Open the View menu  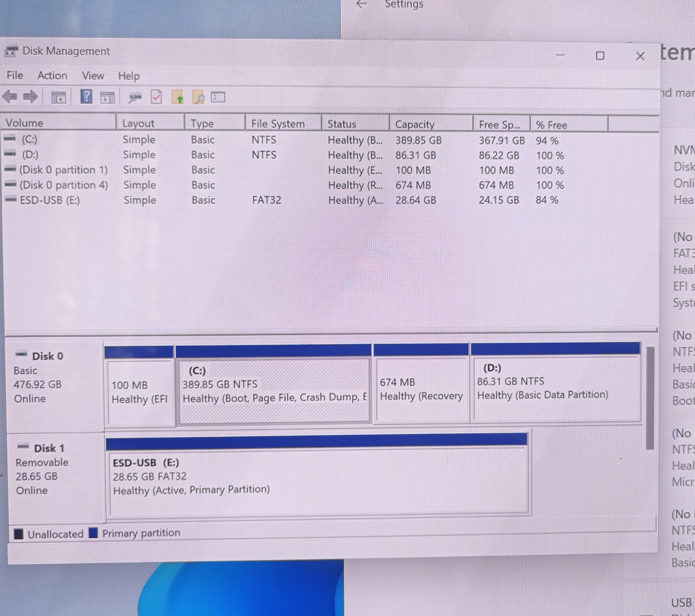[93, 76]
